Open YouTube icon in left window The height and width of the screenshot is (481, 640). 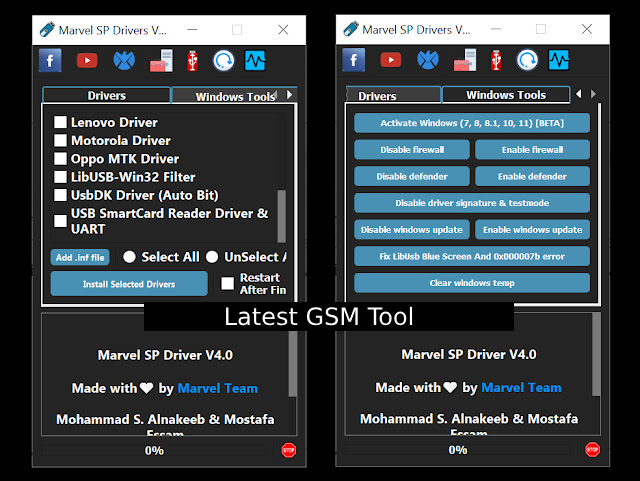[x=87, y=60]
